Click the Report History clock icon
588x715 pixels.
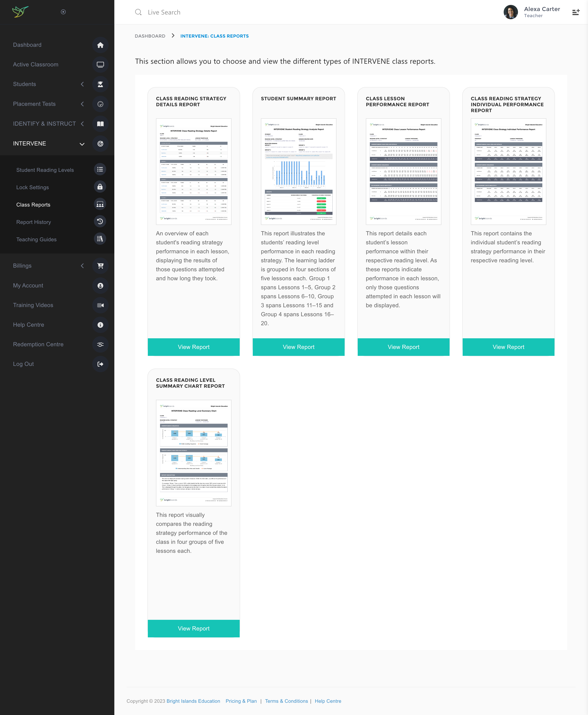point(100,222)
